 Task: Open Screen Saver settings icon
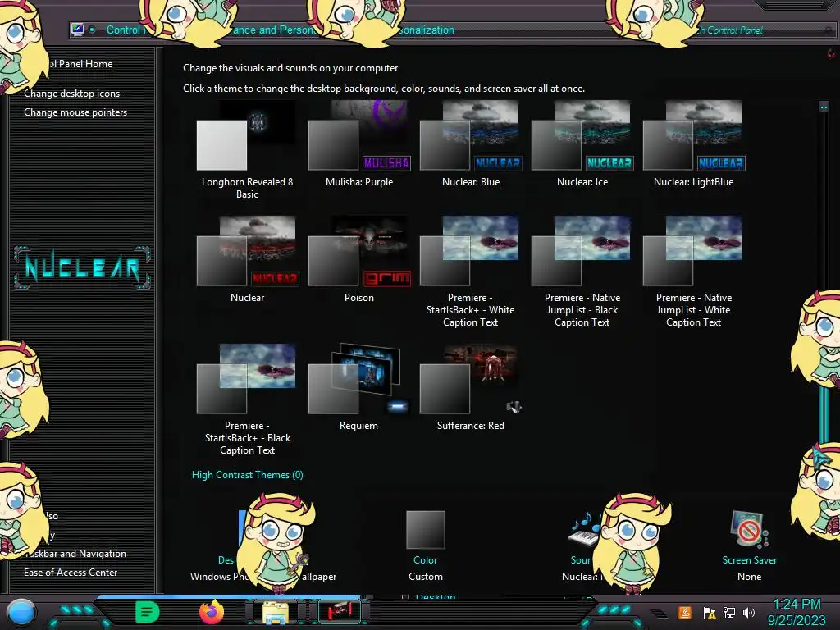click(749, 530)
